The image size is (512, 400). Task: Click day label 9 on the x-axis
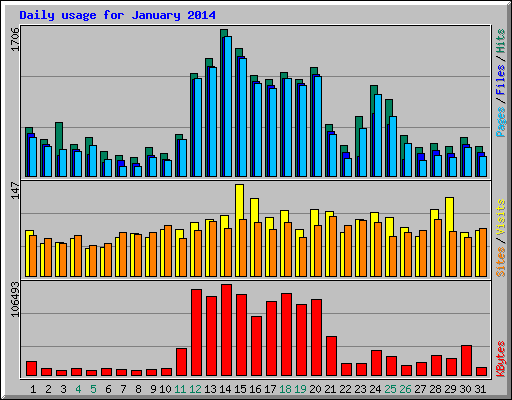(x=153, y=389)
